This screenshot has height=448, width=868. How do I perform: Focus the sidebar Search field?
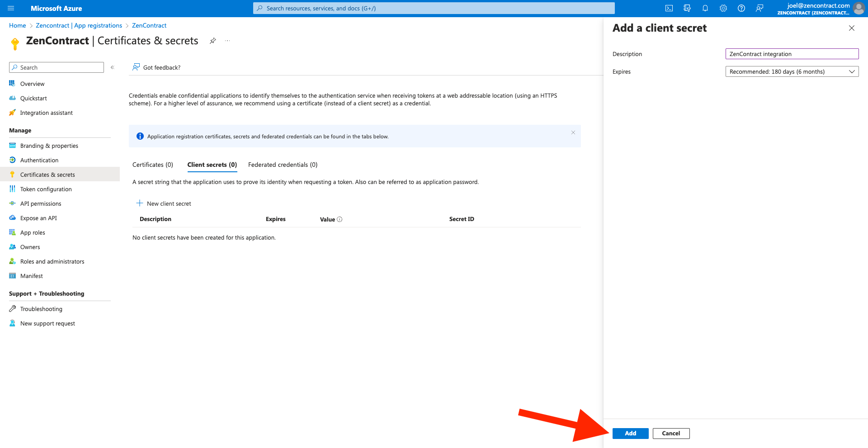coord(57,67)
